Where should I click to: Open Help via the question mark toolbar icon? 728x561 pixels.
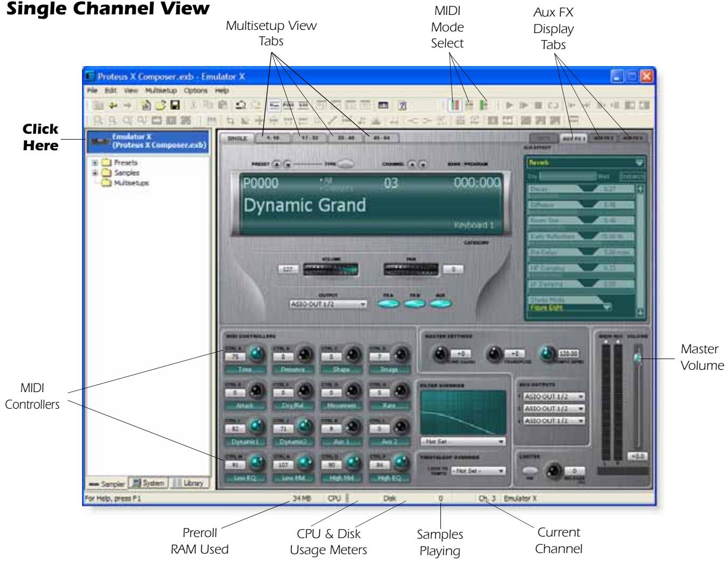coord(402,105)
